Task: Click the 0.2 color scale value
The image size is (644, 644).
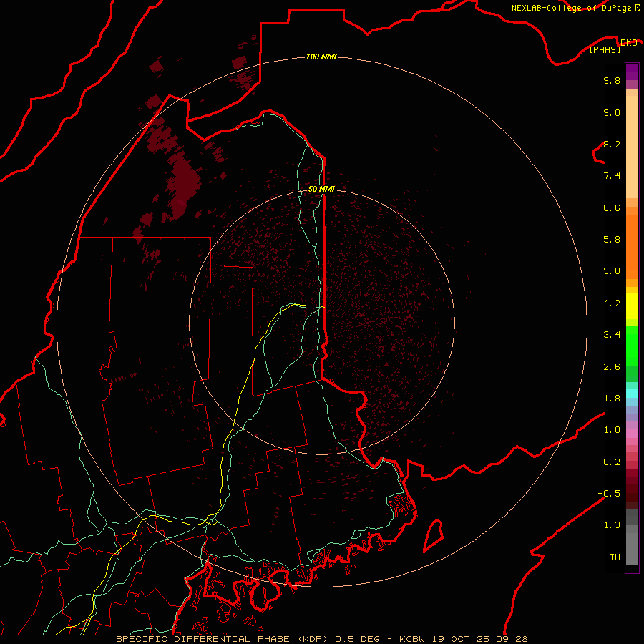Action: coord(612,462)
